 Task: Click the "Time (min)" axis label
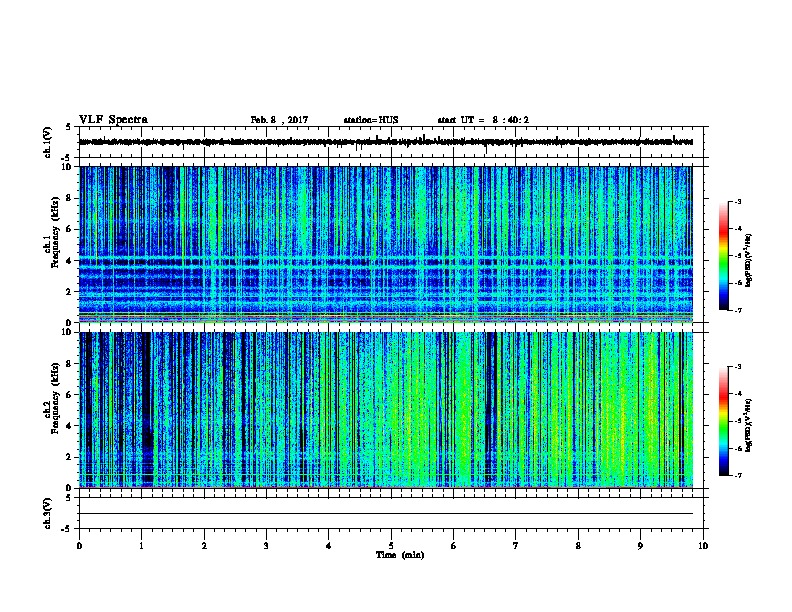[400, 555]
